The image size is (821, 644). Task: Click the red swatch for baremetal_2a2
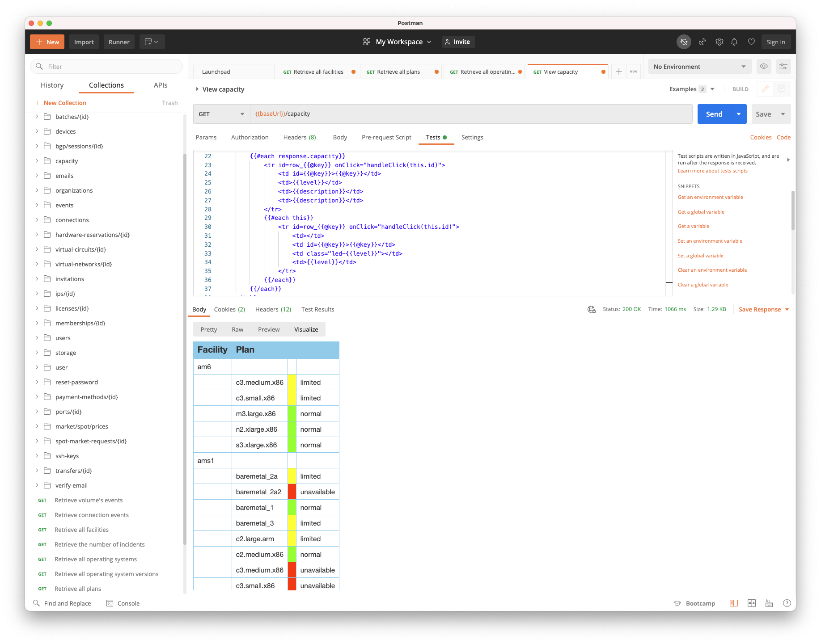[x=292, y=492]
